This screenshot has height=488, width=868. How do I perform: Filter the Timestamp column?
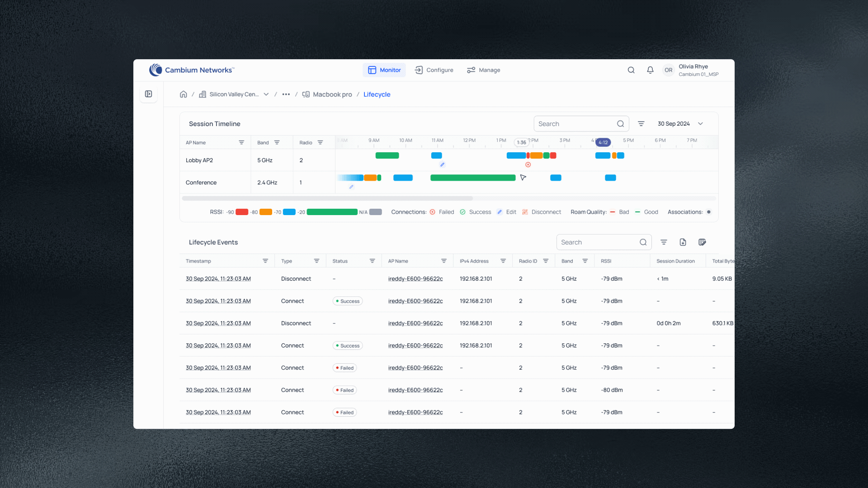pos(265,261)
